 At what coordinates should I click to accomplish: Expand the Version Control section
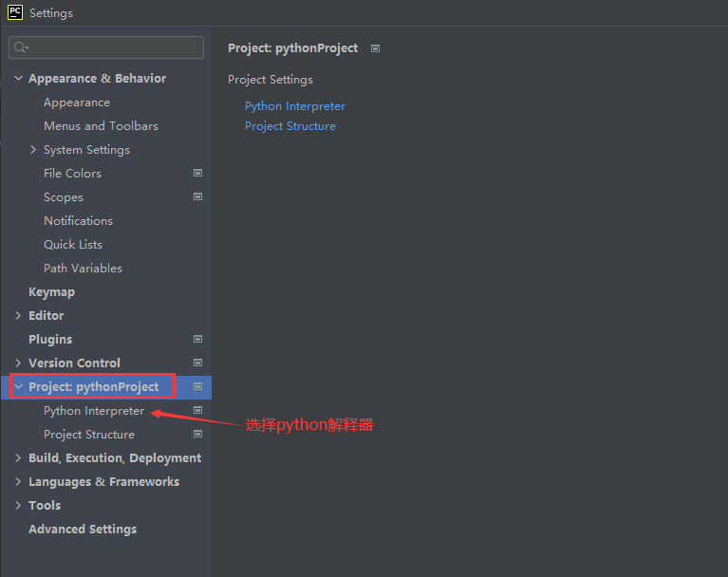18,363
